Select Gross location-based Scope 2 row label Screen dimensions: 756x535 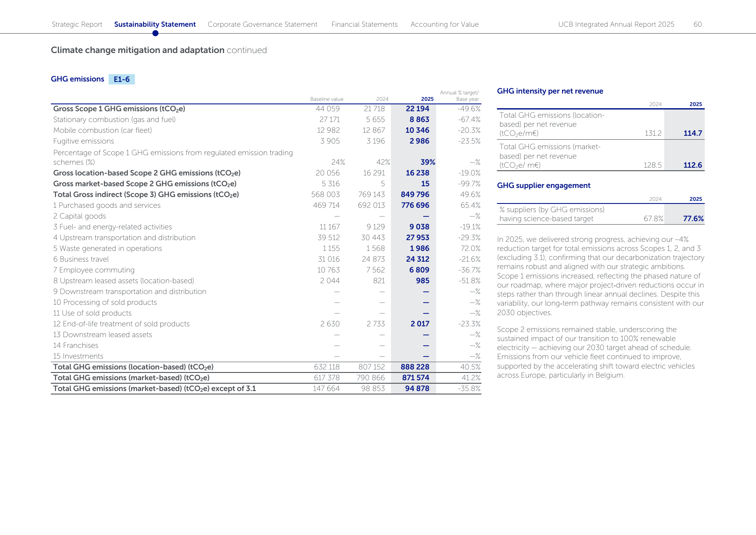147,173
